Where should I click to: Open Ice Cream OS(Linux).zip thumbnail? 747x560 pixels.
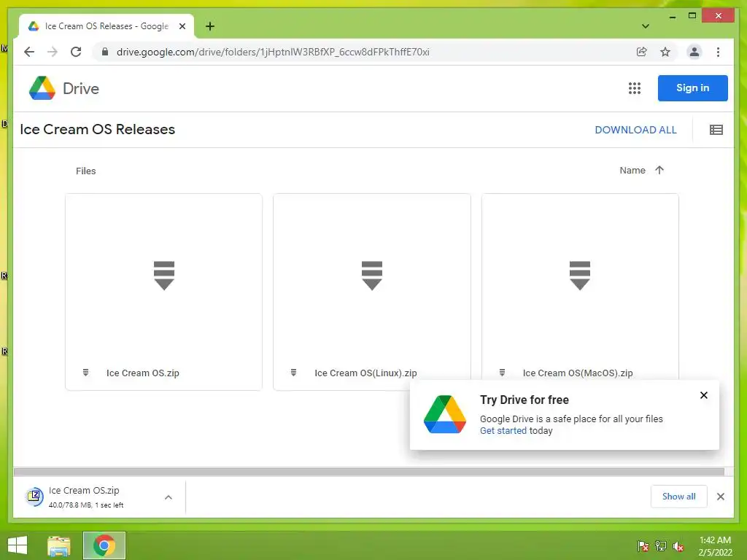coord(372,275)
